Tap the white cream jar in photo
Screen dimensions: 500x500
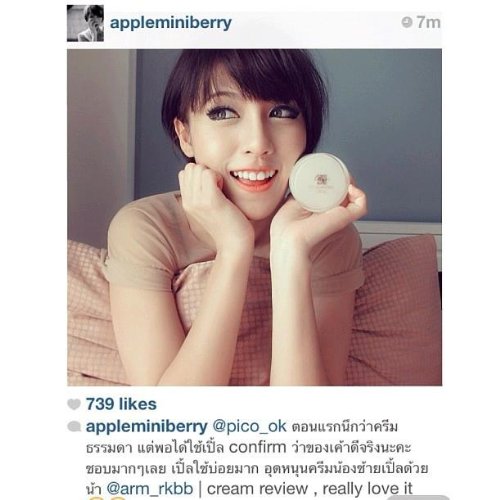pyautogui.click(x=319, y=183)
